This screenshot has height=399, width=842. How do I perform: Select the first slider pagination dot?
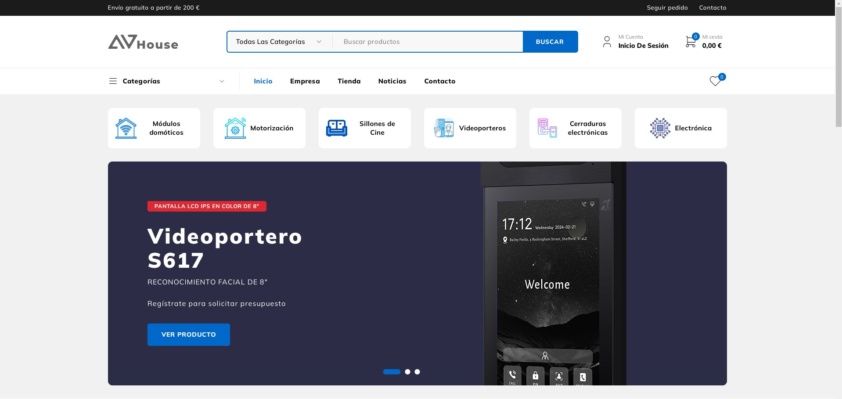[x=391, y=372]
